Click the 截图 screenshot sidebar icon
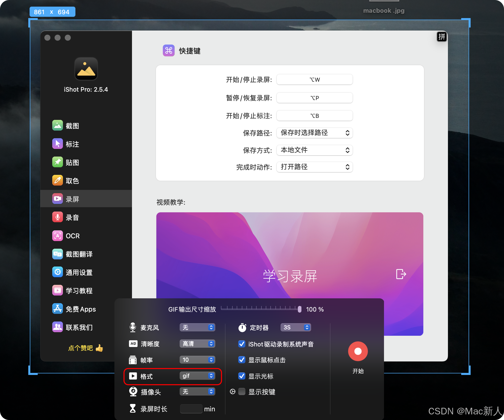Viewport: 504px width, 420px height. click(x=58, y=125)
